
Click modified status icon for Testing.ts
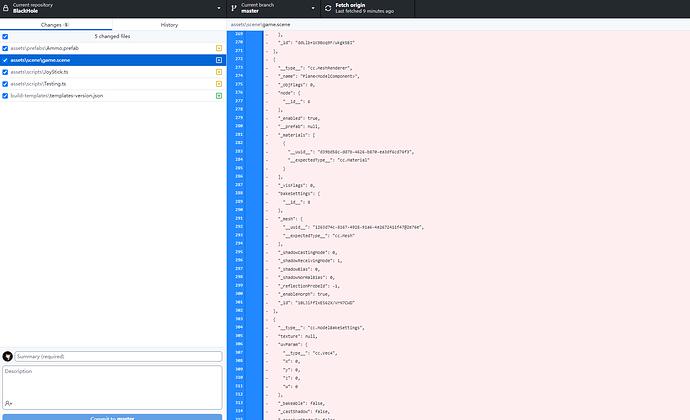click(x=219, y=84)
